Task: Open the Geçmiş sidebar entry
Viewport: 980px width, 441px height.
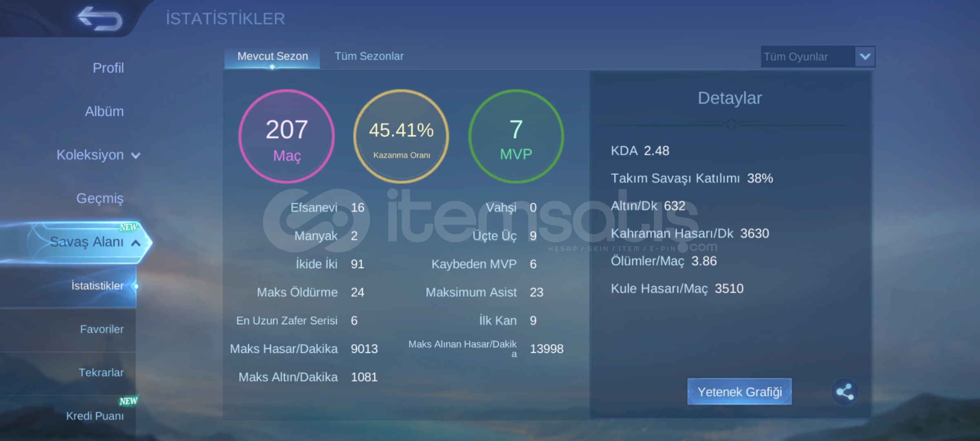Action: click(x=100, y=198)
